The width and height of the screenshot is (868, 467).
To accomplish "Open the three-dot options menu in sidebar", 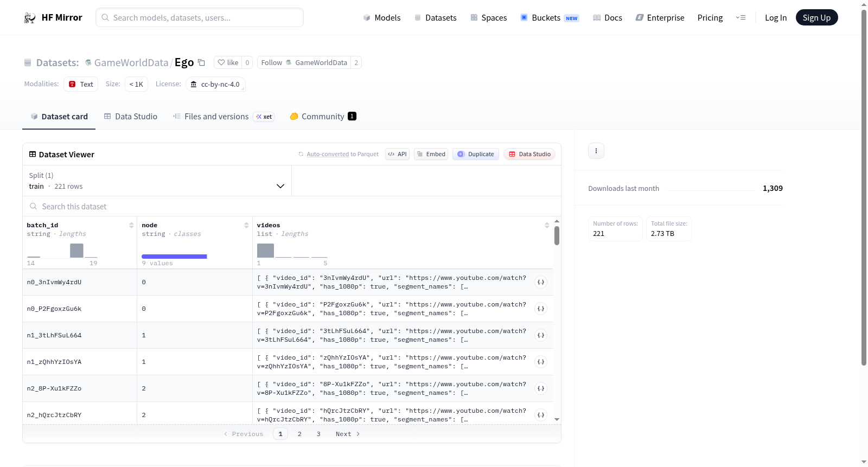I will (596, 151).
